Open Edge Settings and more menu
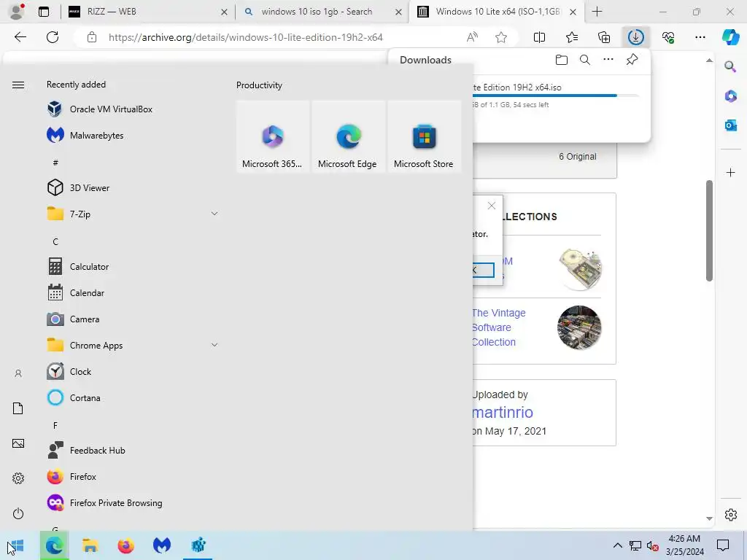747x560 pixels. 700,37
